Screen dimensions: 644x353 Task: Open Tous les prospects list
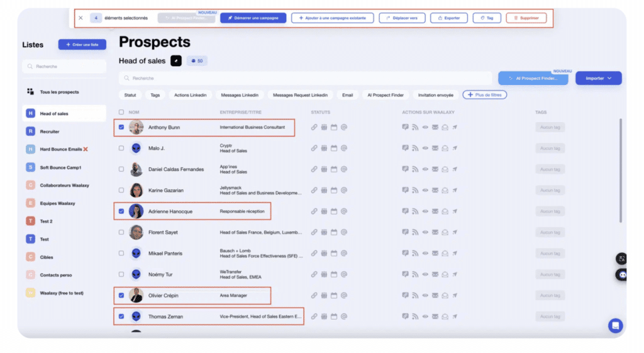[59, 92]
